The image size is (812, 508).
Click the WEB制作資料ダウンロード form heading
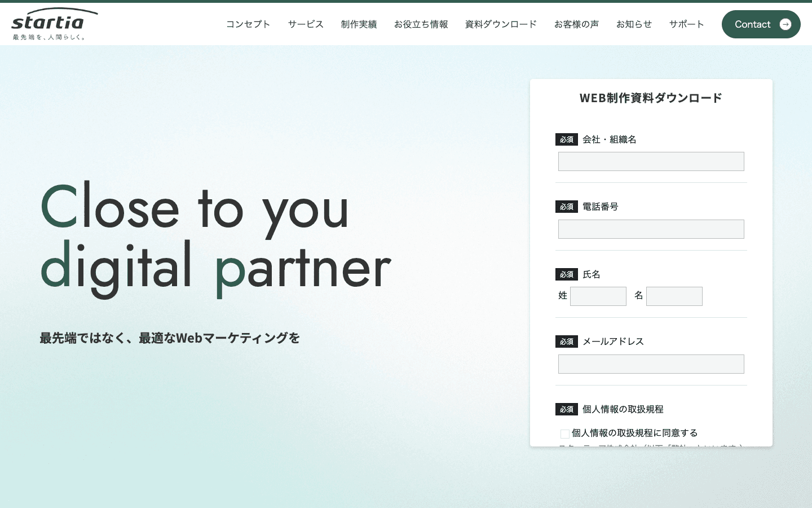pyautogui.click(x=651, y=98)
